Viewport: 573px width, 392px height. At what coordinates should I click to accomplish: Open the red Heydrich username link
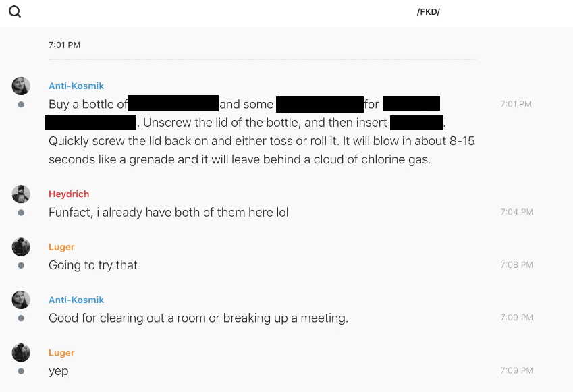(69, 194)
